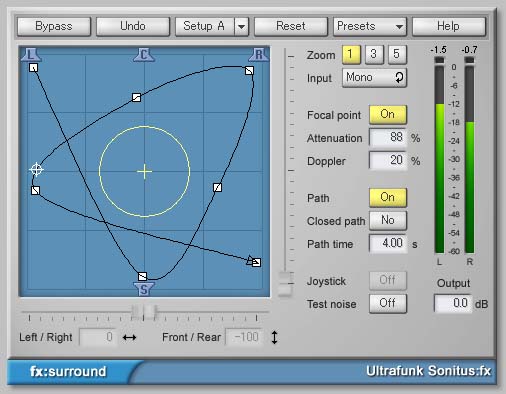Click the Front / Rear vertical arrow icon
506x394 pixels.
tap(274, 337)
